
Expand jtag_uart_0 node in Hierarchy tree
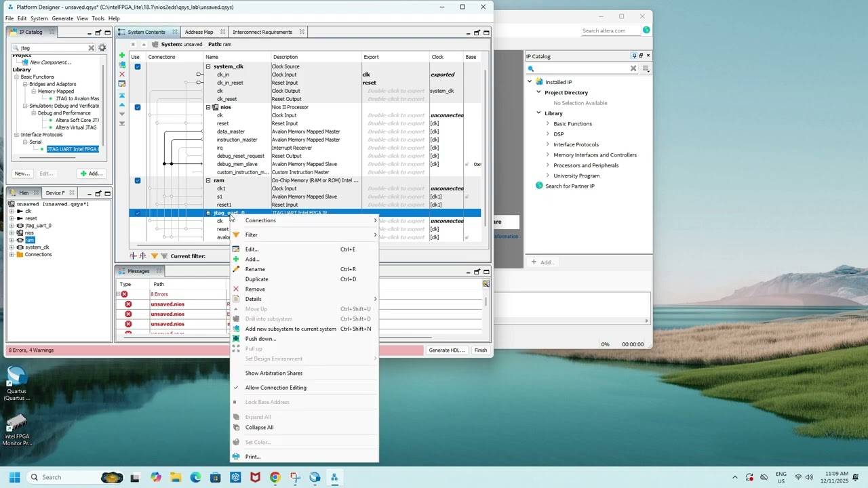point(12,226)
